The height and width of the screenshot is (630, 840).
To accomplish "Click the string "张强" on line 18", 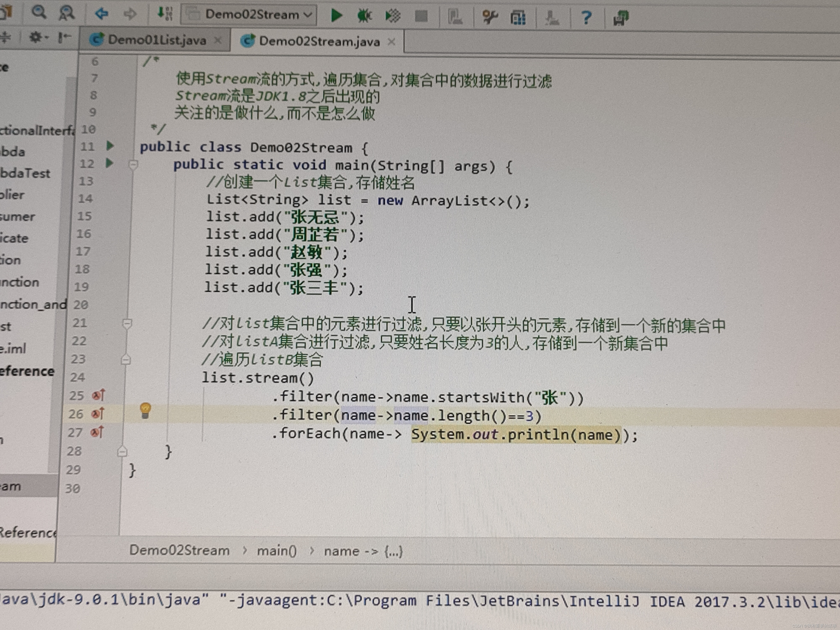I will pos(307,270).
